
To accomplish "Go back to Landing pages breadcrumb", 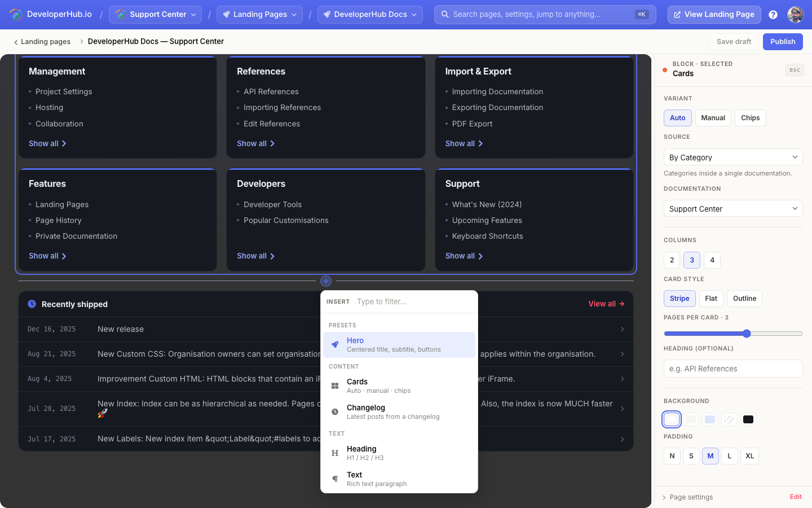I will pyautogui.click(x=42, y=42).
